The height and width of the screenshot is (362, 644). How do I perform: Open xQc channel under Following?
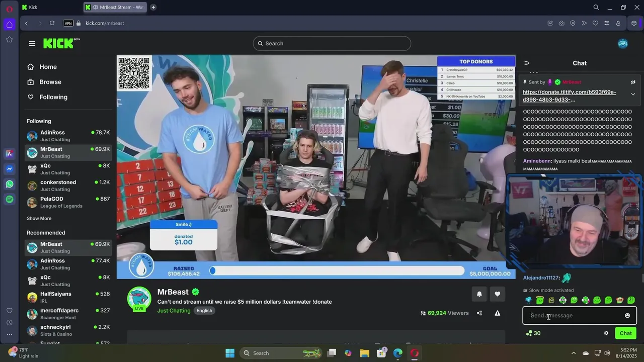click(68, 169)
